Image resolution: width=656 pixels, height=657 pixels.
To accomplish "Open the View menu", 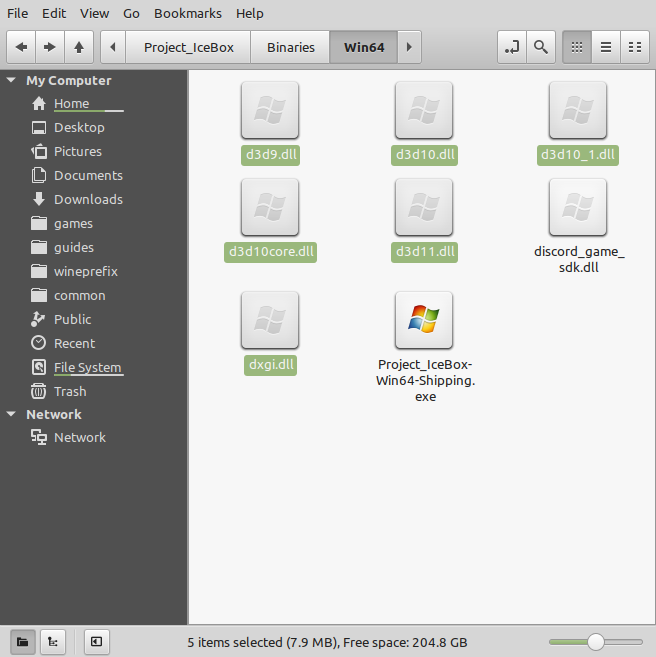I will [95, 13].
